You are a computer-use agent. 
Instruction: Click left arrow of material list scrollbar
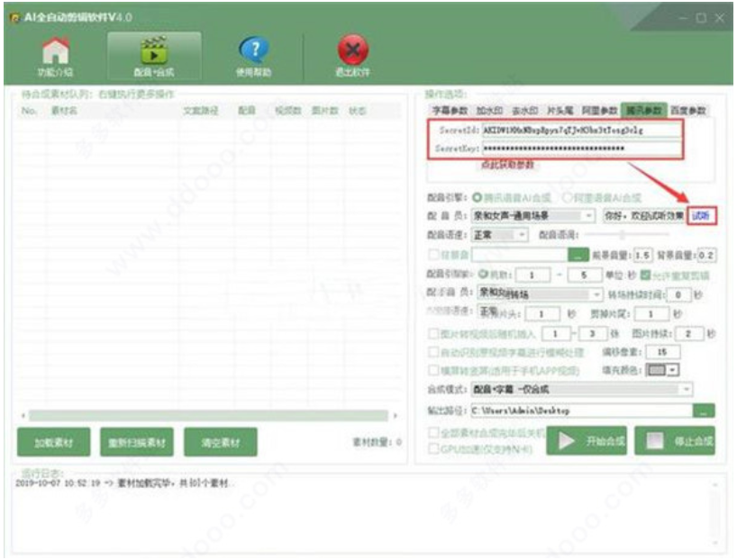click(23, 415)
